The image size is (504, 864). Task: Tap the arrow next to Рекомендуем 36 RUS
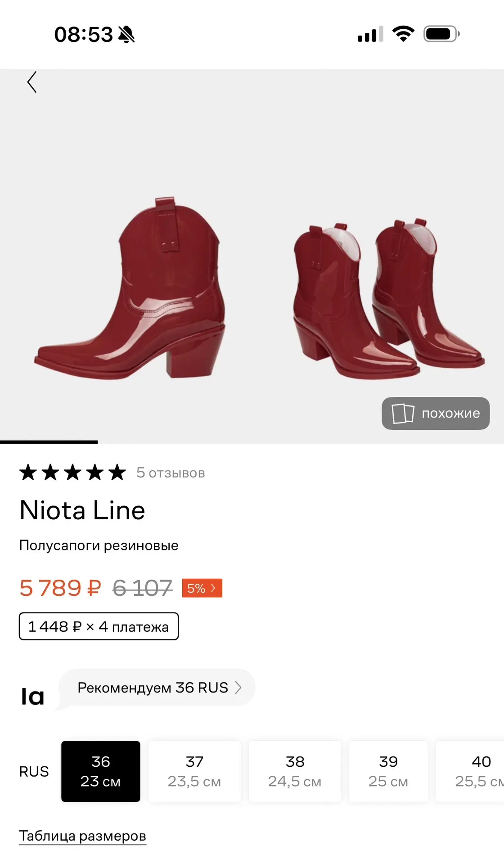(238, 688)
